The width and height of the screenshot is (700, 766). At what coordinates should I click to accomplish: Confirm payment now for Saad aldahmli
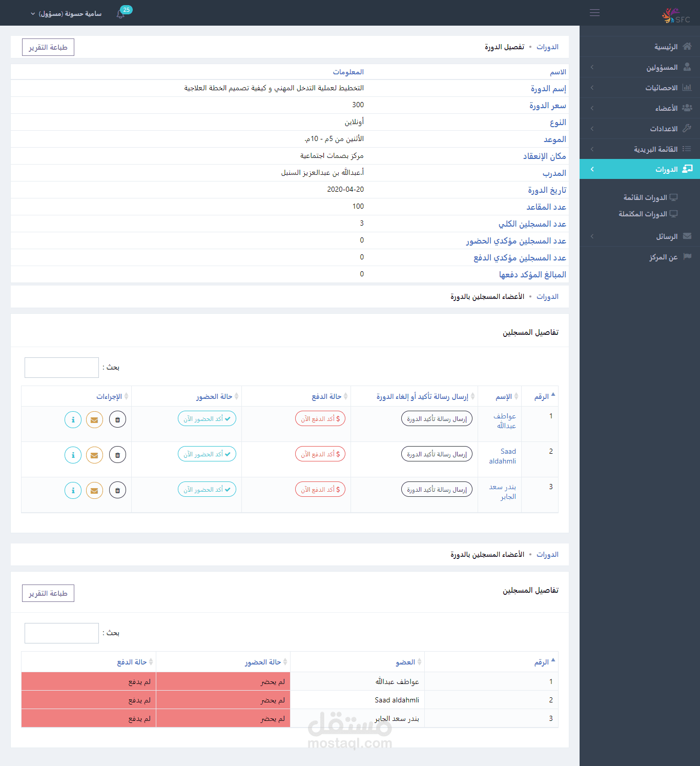click(320, 454)
